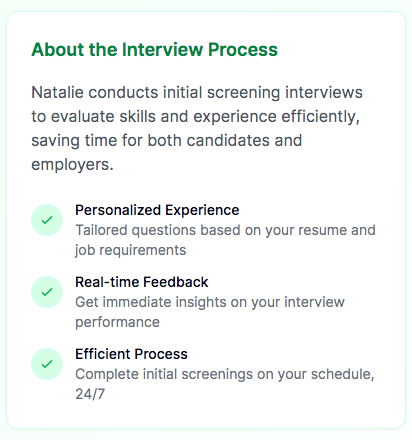
Task: Click the Efficient Process title
Action: point(131,354)
